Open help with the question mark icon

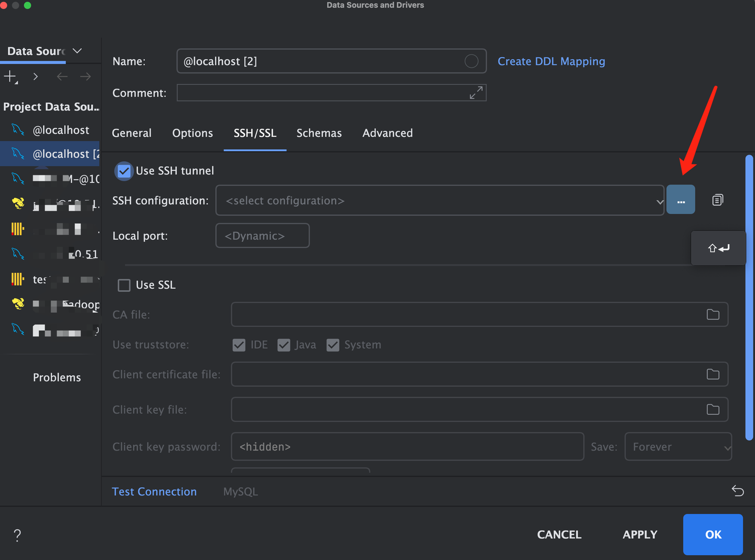click(17, 535)
